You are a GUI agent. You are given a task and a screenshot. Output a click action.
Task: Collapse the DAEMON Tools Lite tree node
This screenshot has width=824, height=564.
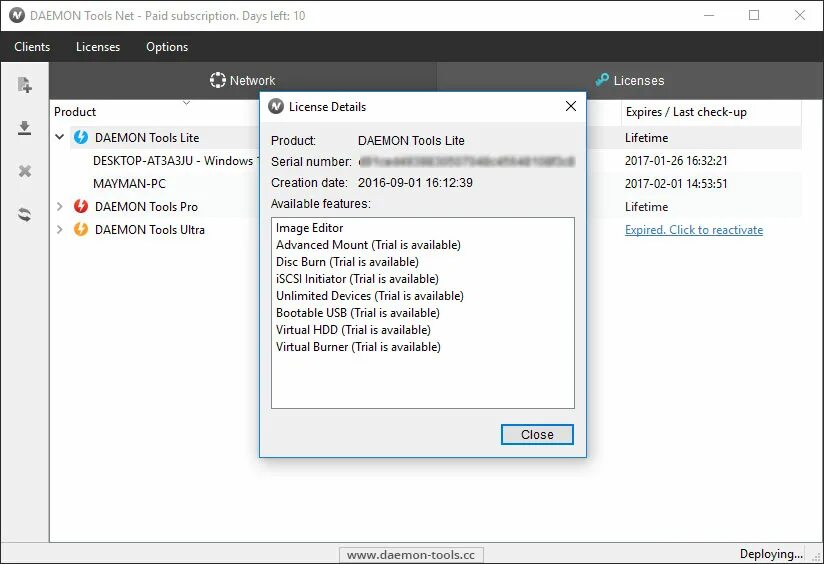pyautogui.click(x=60, y=137)
